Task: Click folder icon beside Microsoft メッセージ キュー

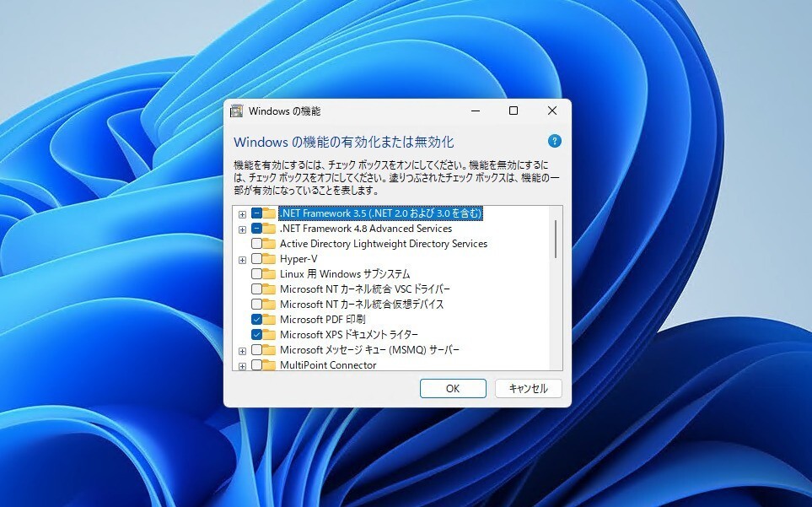Action: 269,349
